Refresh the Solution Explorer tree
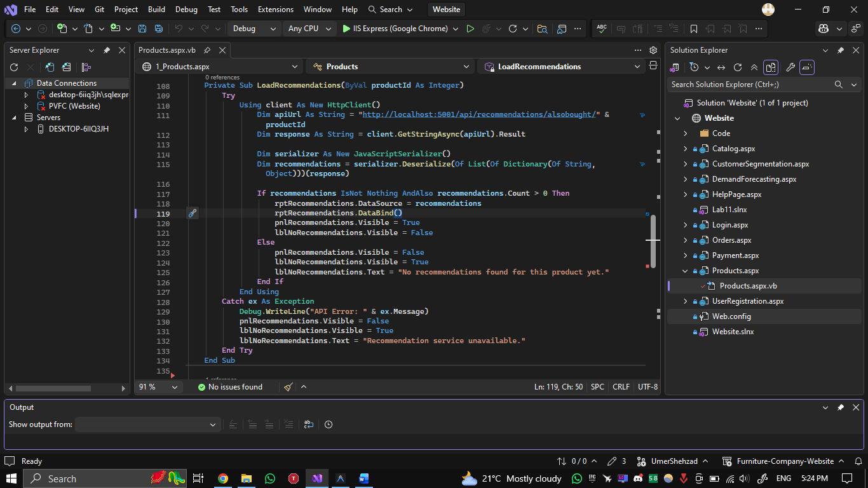Screen dimensions: 868x488 738,67
